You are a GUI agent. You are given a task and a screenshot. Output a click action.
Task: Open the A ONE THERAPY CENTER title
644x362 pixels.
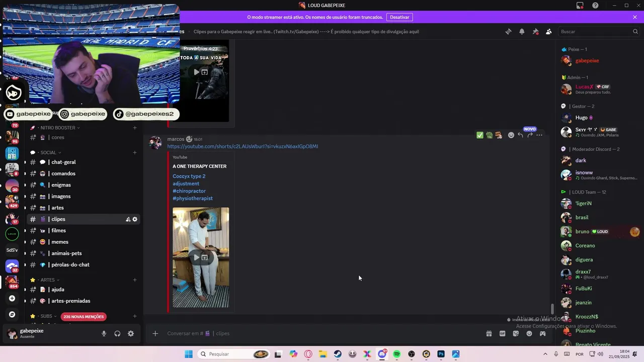(199, 166)
